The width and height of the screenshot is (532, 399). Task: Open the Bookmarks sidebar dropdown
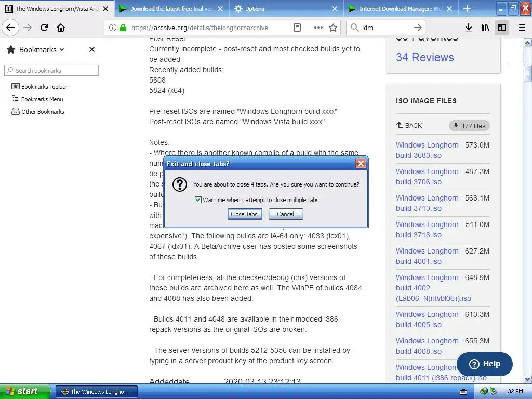coord(62,49)
